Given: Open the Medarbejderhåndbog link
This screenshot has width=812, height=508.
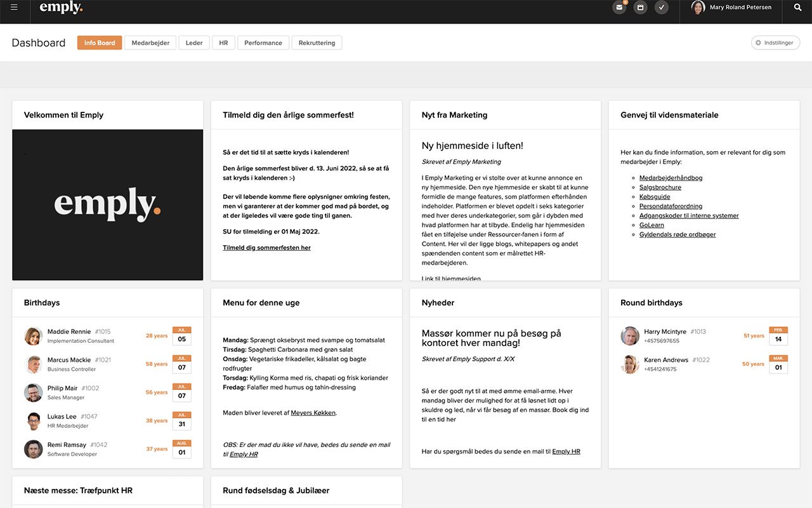Looking at the screenshot, I should click(x=671, y=178).
